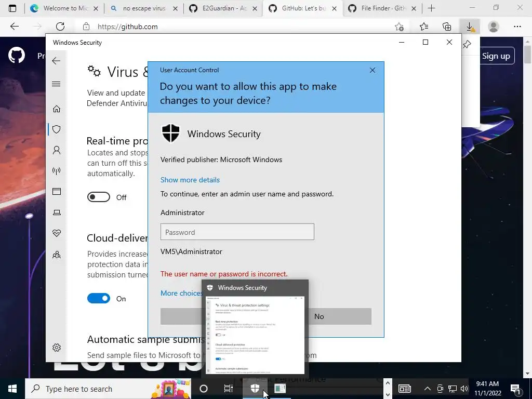View site information lock icon
Screen dimensions: 532x399
86,26
